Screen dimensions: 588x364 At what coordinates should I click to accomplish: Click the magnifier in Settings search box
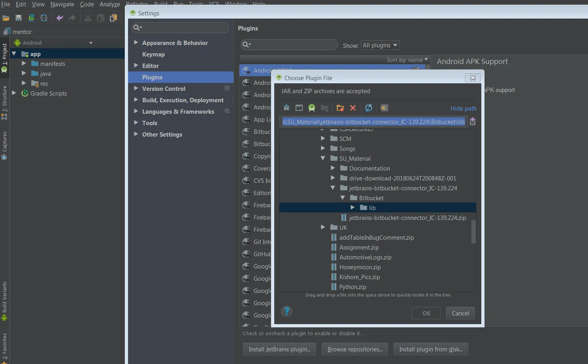click(138, 27)
